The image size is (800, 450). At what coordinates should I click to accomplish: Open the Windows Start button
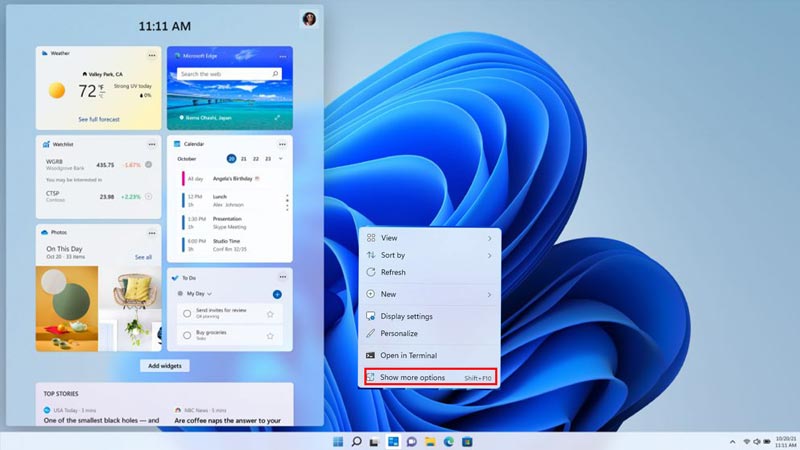(x=338, y=441)
